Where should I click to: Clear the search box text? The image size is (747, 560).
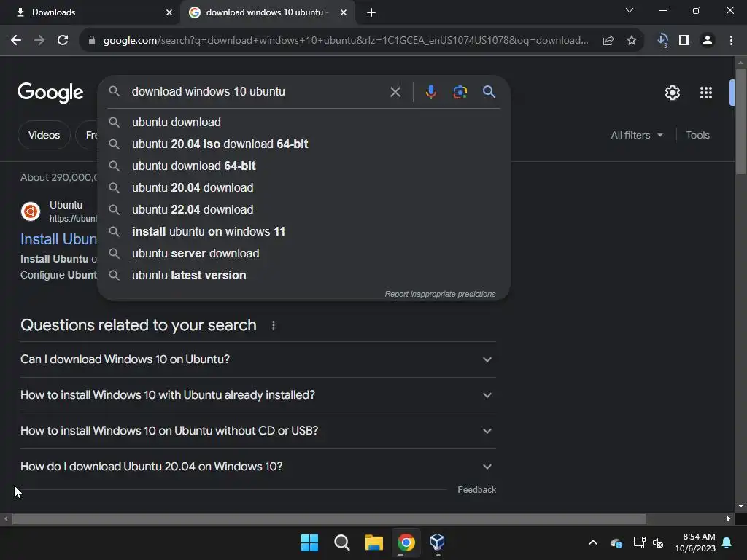pos(395,92)
